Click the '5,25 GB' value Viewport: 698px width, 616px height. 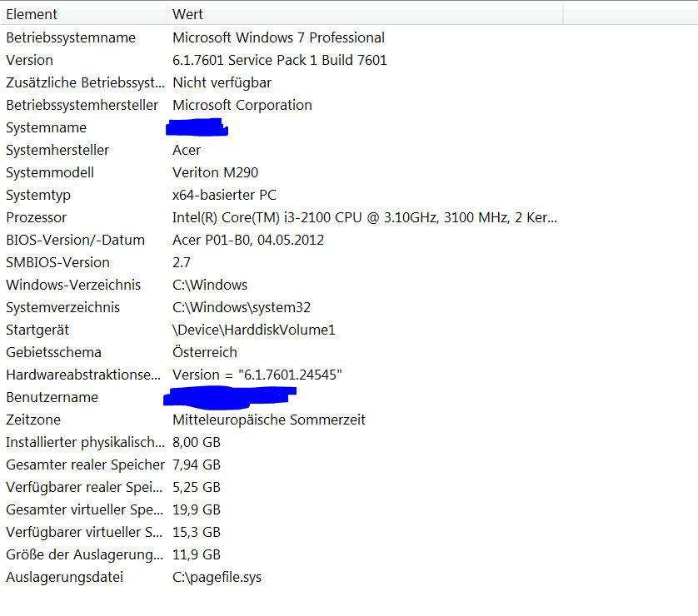197,488
